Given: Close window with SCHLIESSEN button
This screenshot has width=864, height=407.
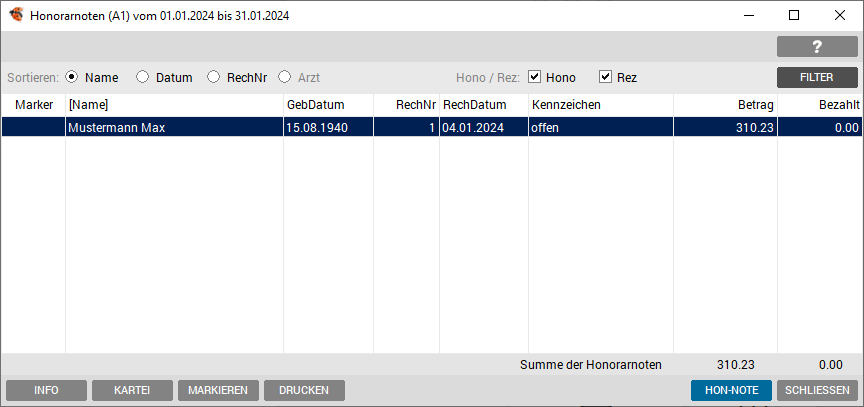Looking at the screenshot, I should click(817, 390).
